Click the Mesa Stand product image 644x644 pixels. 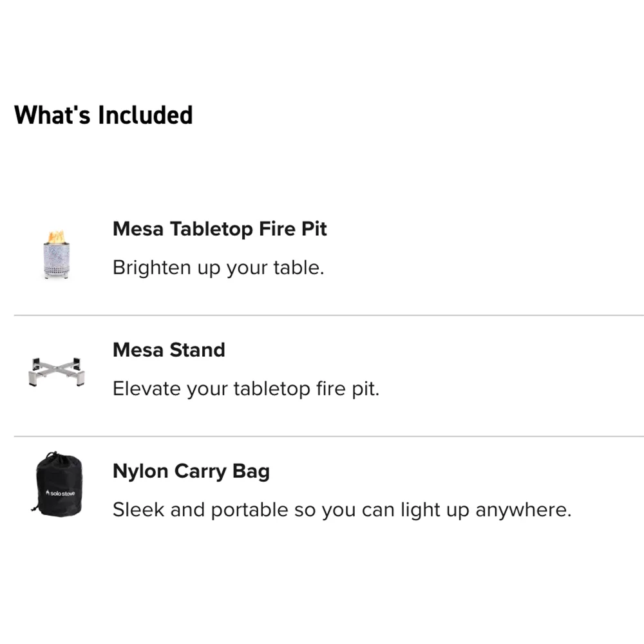click(58, 370)
